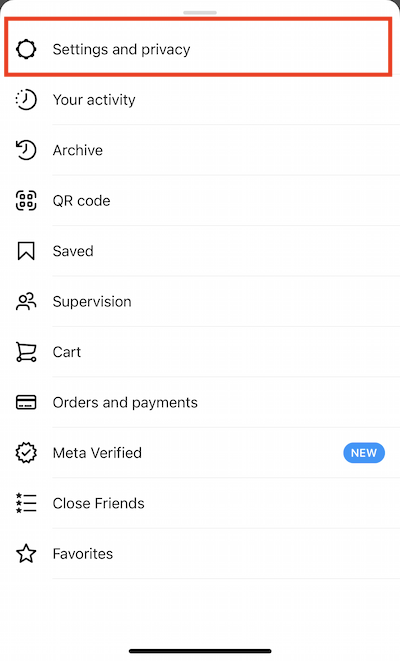Screen dimensions: 400x661
Task: Select the Meta Verified label
Action: (97, 453)
